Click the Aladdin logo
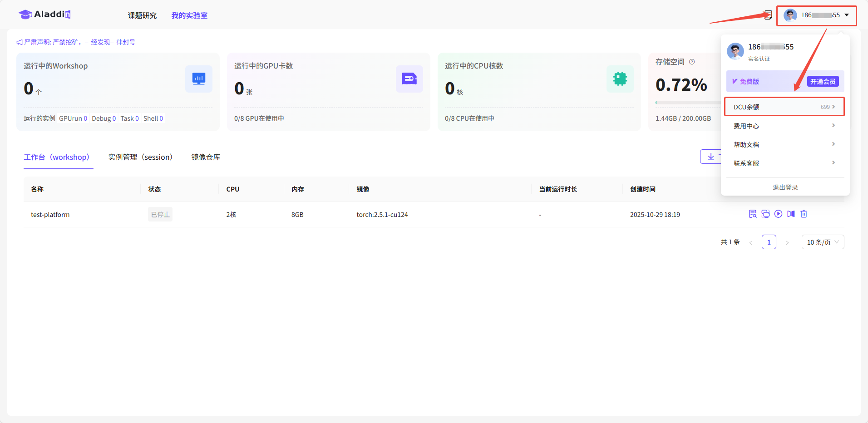Viewport: 868px width, 423px height. tap(44, 15)
